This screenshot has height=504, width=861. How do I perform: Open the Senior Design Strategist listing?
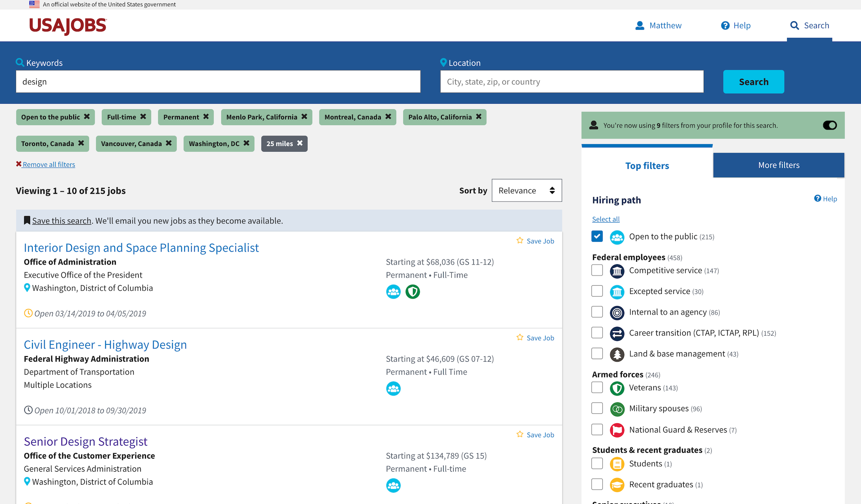pos(86,442)
